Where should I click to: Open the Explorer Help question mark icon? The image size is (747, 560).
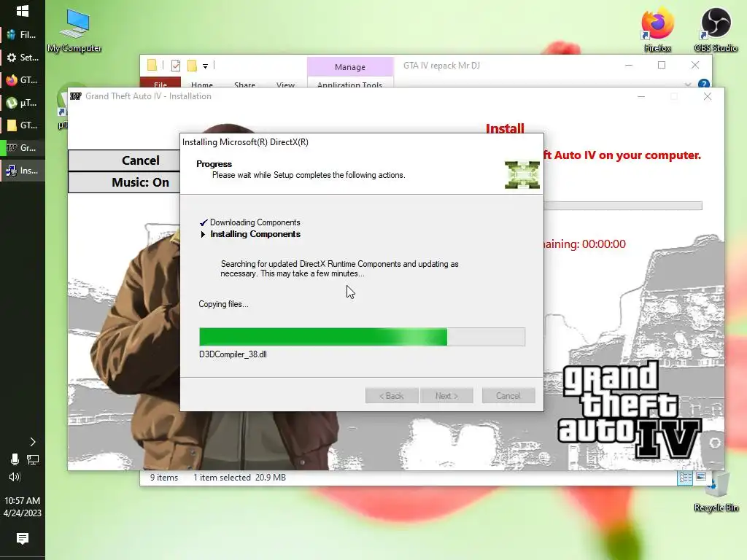click(x=704, y=85)
